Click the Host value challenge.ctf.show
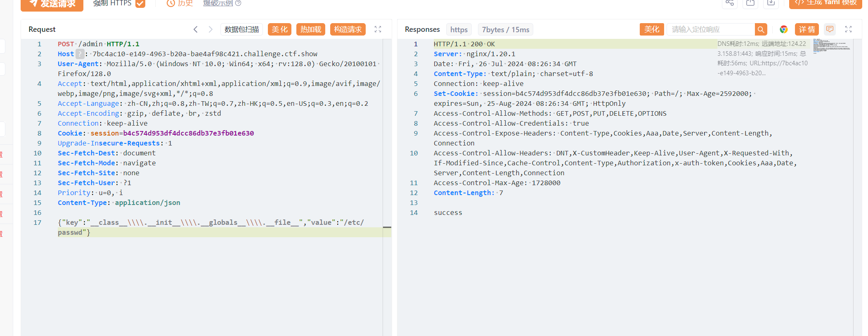868x336 pixels. pos(205,54)
